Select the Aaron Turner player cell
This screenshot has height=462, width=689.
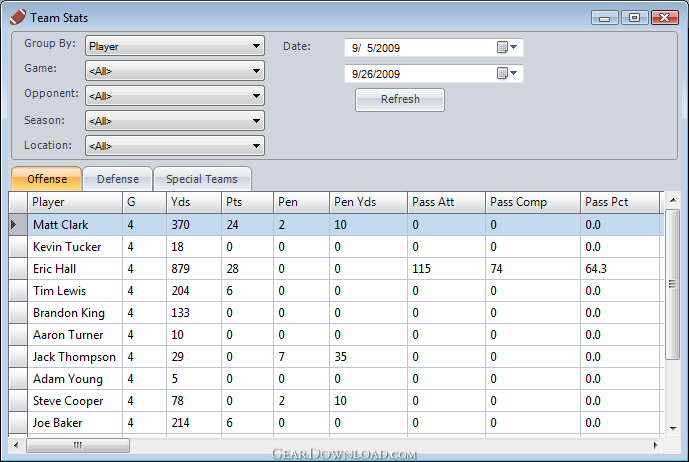tap(75, 335)
